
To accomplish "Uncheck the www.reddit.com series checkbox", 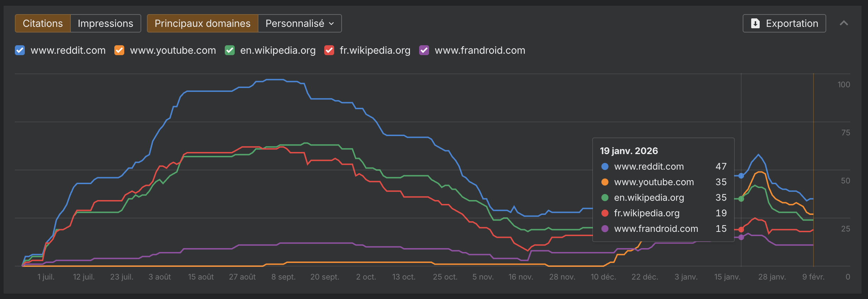I will [20, 50].
